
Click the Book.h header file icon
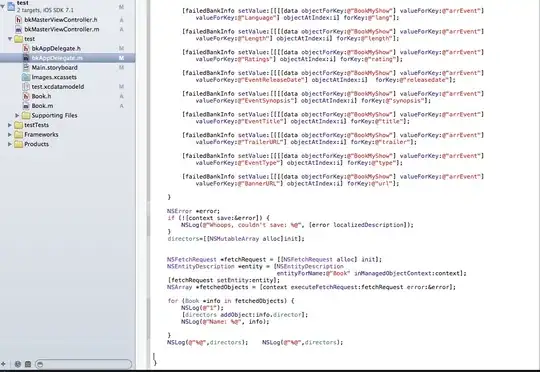tap(26, 96)
